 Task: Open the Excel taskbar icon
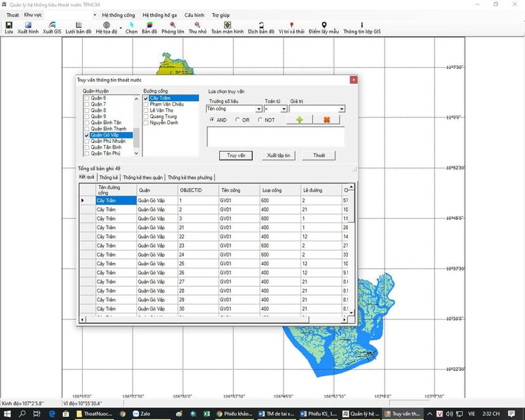tap(207, 413)
